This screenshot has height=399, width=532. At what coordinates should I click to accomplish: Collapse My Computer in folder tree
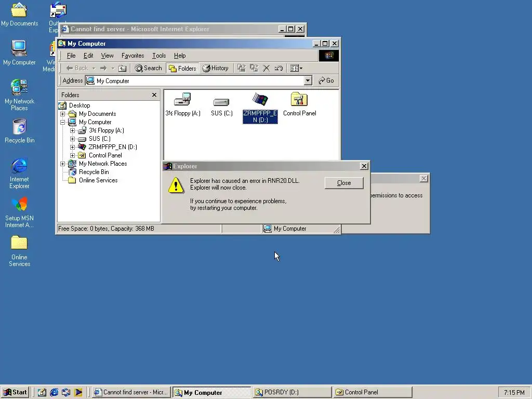[x=63, y=122]
